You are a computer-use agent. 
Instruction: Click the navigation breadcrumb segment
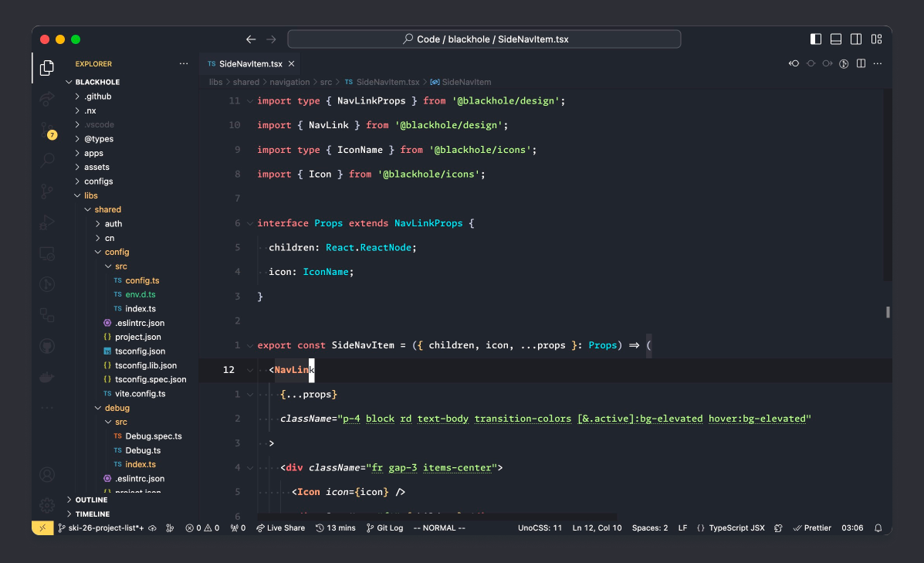(289, 82)
